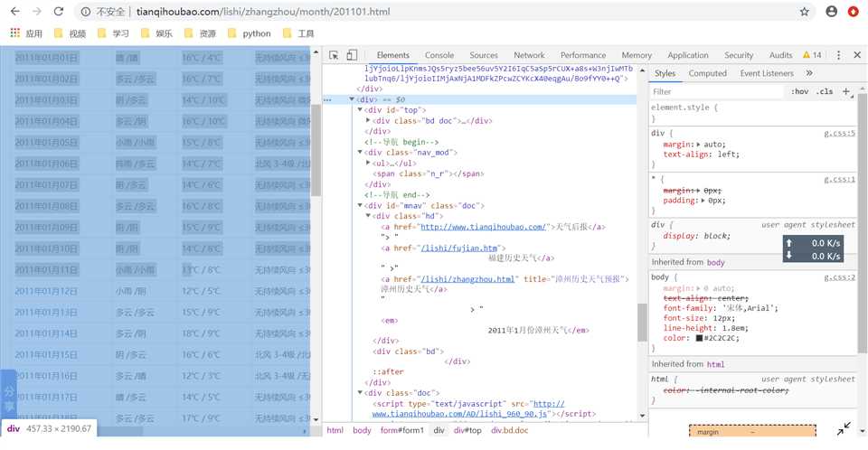This screenshot has height=450, width=868.
Task: Focus the Styles Filter input field
Action: [717, 91]
